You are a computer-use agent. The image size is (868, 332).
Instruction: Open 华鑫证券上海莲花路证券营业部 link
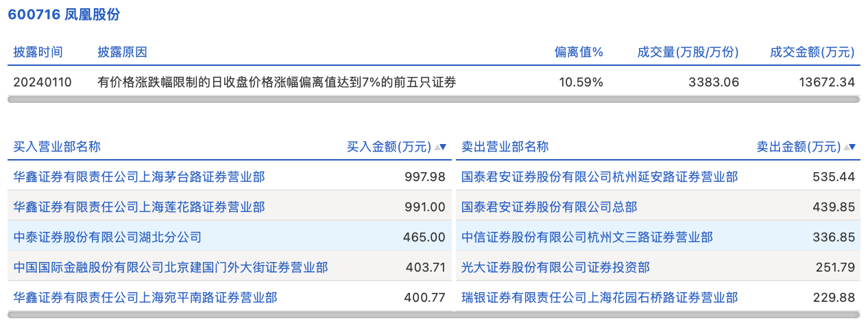pos(139,207)
